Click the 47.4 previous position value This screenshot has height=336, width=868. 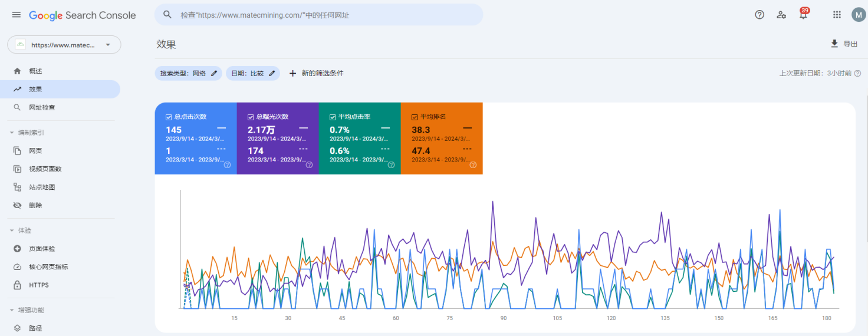point(420,151)
